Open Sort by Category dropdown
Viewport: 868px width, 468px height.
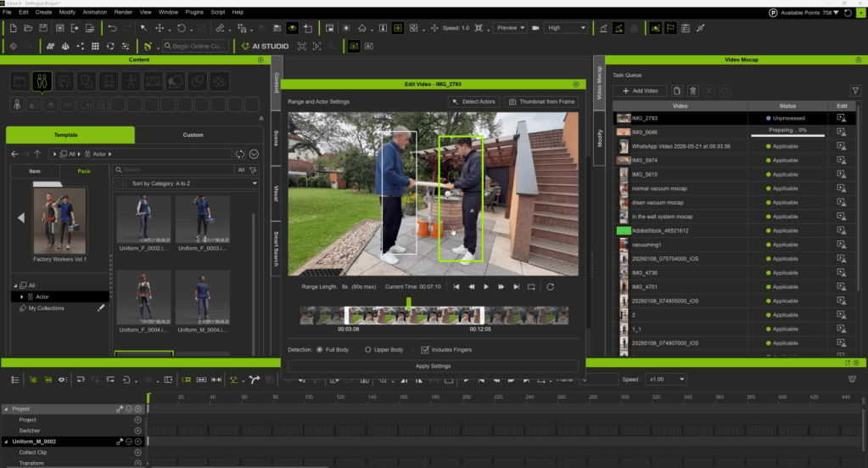tap(193, 183)
